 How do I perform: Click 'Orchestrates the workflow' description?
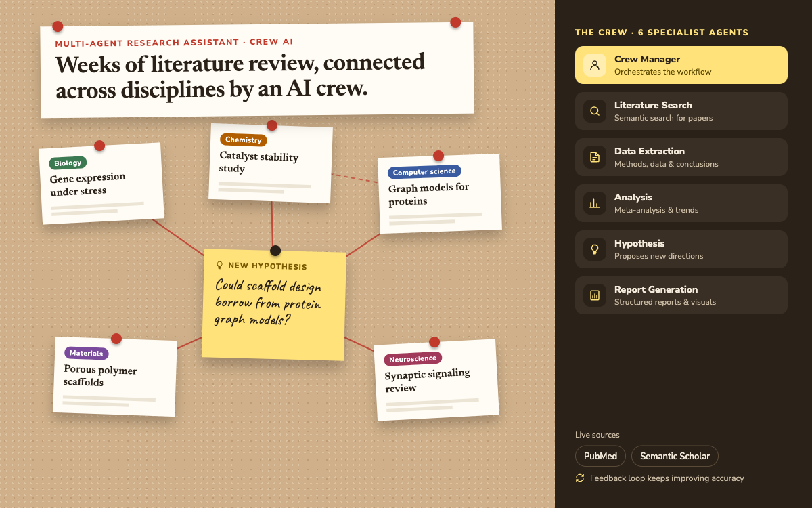pyautogui.click(x=663, y=72)
